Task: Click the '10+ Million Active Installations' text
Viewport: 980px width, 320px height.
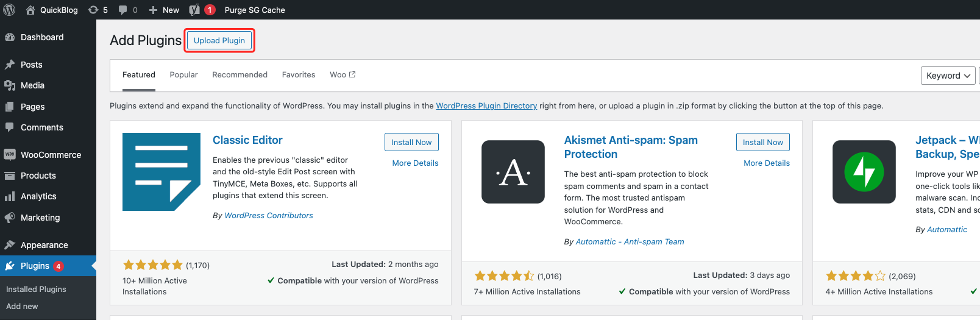Action: coord(155,286)
